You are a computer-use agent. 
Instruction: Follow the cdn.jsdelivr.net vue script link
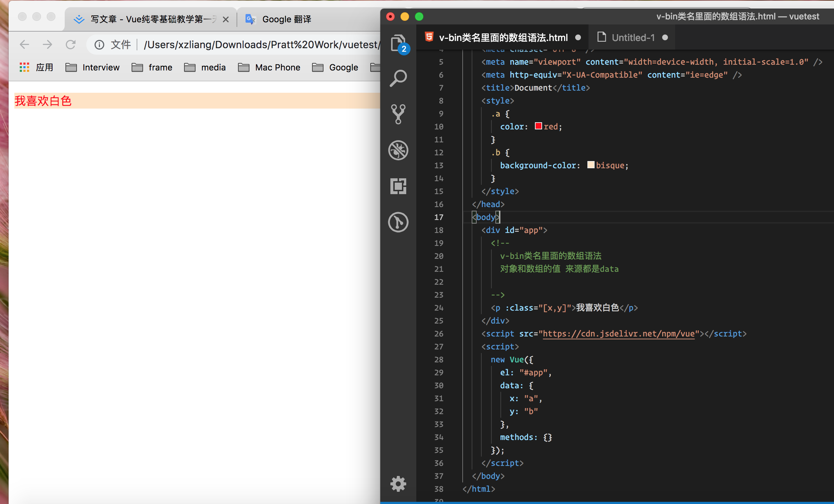click(618, 334)
